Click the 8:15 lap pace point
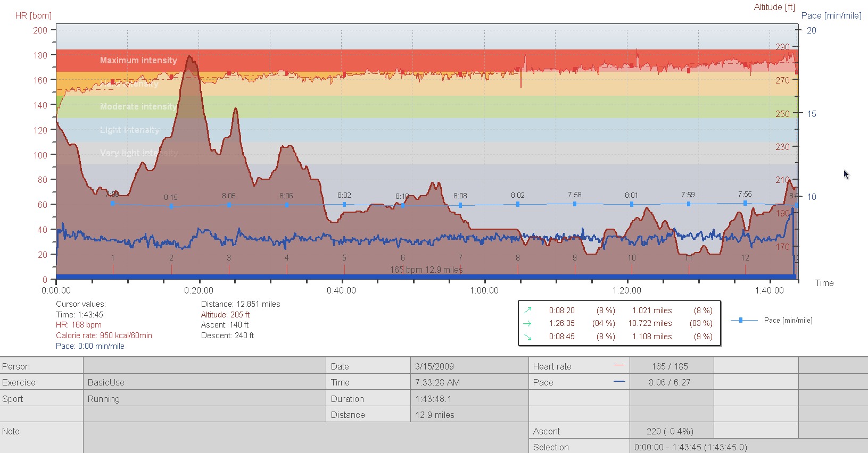 (171, 206)
